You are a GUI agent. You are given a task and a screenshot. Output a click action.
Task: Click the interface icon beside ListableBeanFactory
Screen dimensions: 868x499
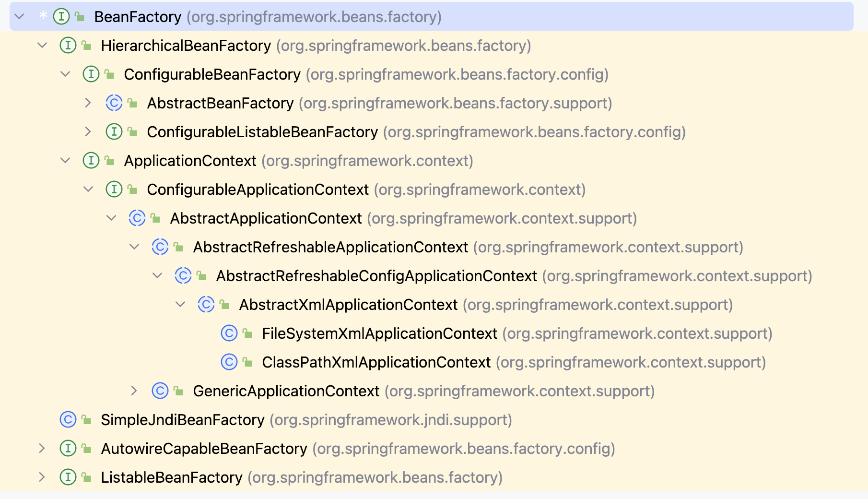[x=68, y=477]
